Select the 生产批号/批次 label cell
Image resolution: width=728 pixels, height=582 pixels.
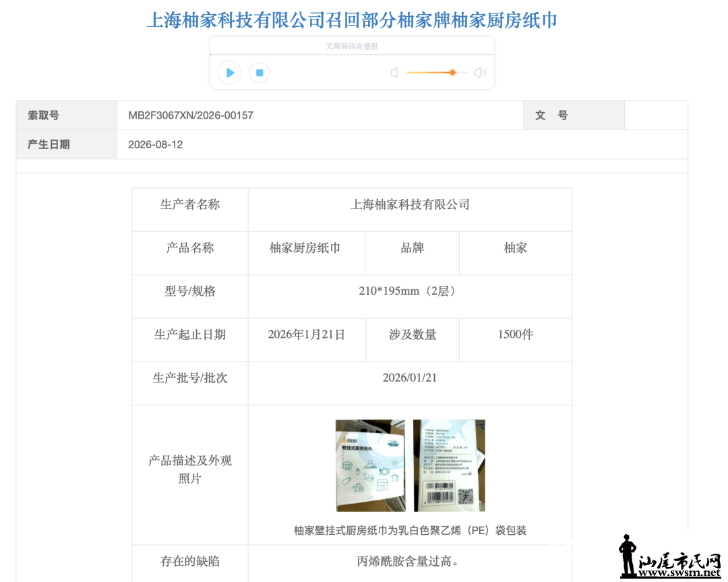pyautogui.click(x=190, y=383)
